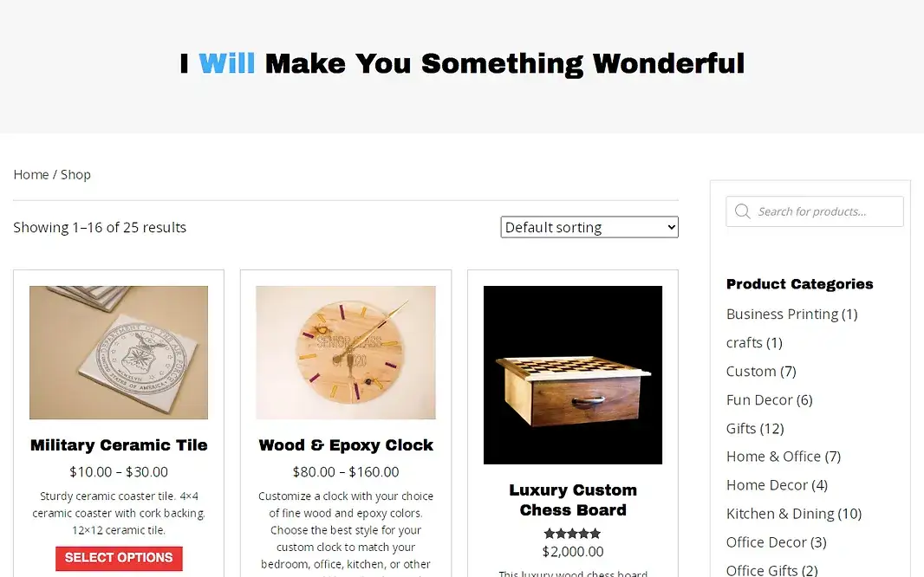
Task: Select the Kitchen & Dining category
Action: 780,514
